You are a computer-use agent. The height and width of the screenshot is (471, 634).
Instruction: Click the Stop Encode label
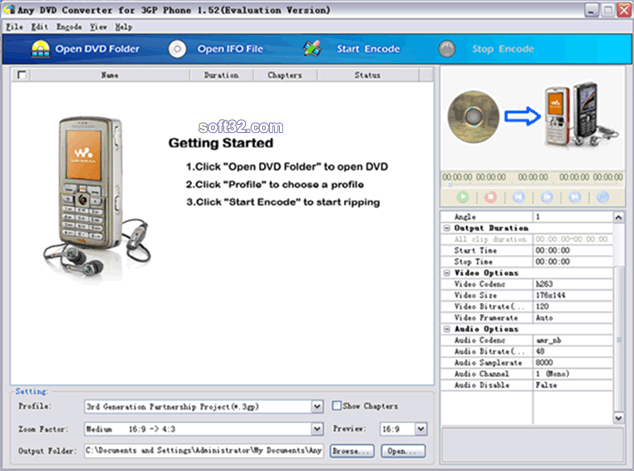(x=503, y=49)
